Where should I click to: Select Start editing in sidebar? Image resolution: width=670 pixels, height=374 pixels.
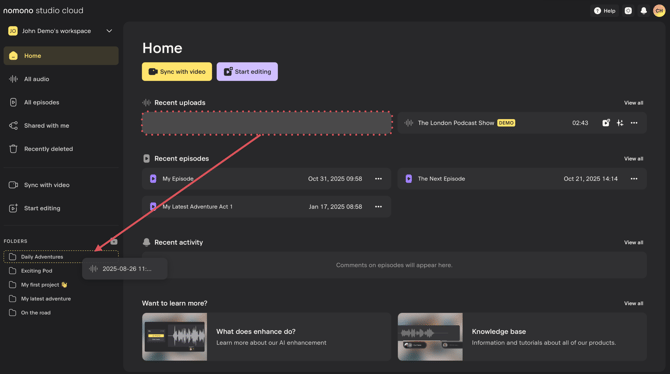click(x=61, y=208)
